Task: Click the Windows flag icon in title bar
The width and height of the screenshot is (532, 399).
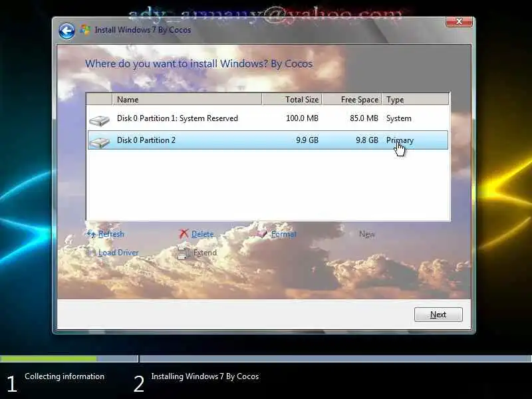Action: [x=85, y=30]
